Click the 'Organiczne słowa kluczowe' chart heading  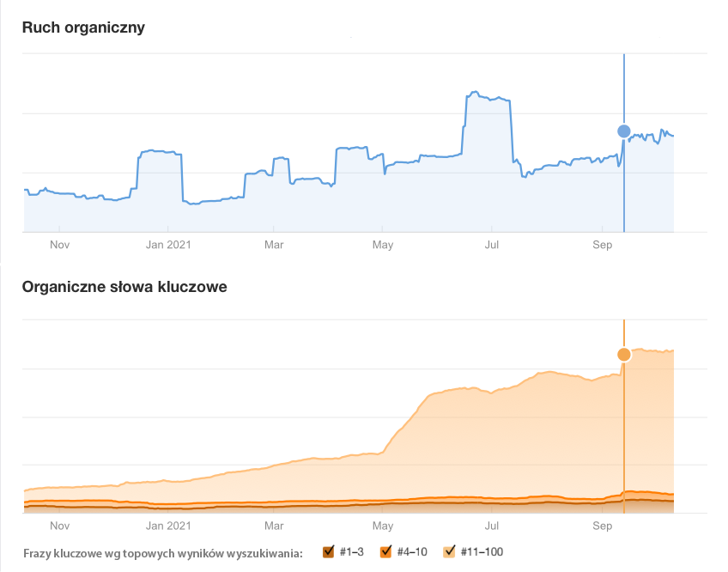(x=124, y=287)
